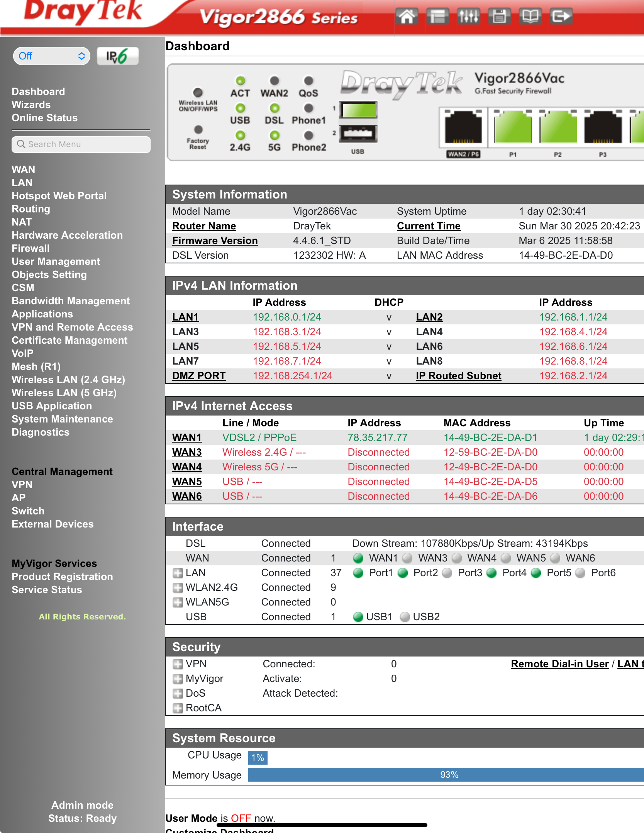Click the USB1 green status dot
The width and height of the screenshot is (644, 833).
click(358, 617)
